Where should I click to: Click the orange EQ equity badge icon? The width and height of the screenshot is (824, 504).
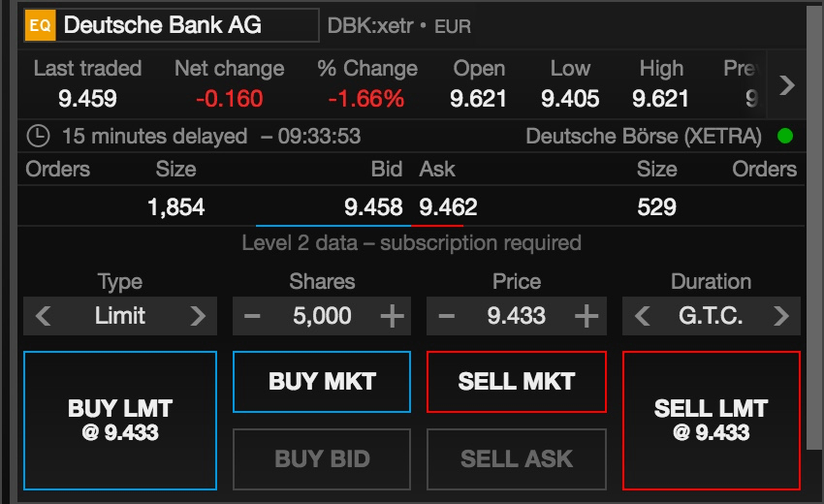40,25
